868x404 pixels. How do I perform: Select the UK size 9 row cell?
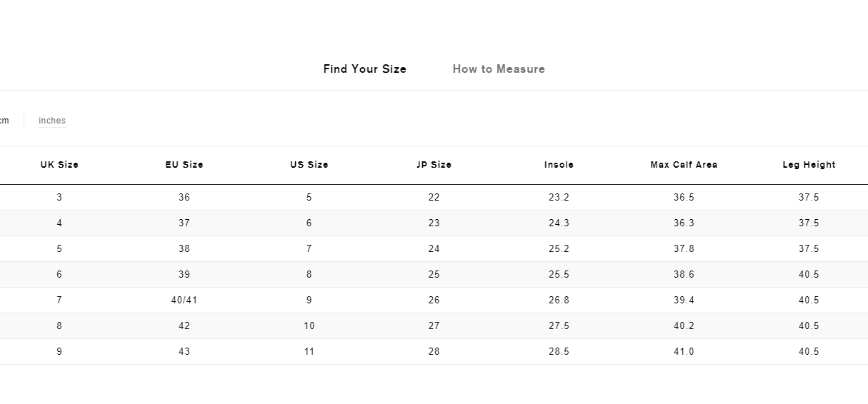(x=59, y=352)
